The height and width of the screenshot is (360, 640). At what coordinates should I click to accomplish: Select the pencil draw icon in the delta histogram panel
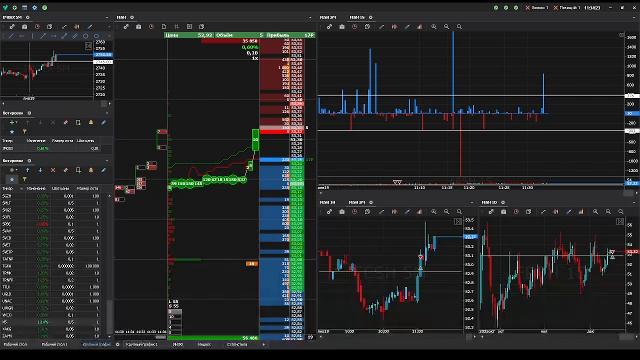pyautogui.click(x=407, y=27)
